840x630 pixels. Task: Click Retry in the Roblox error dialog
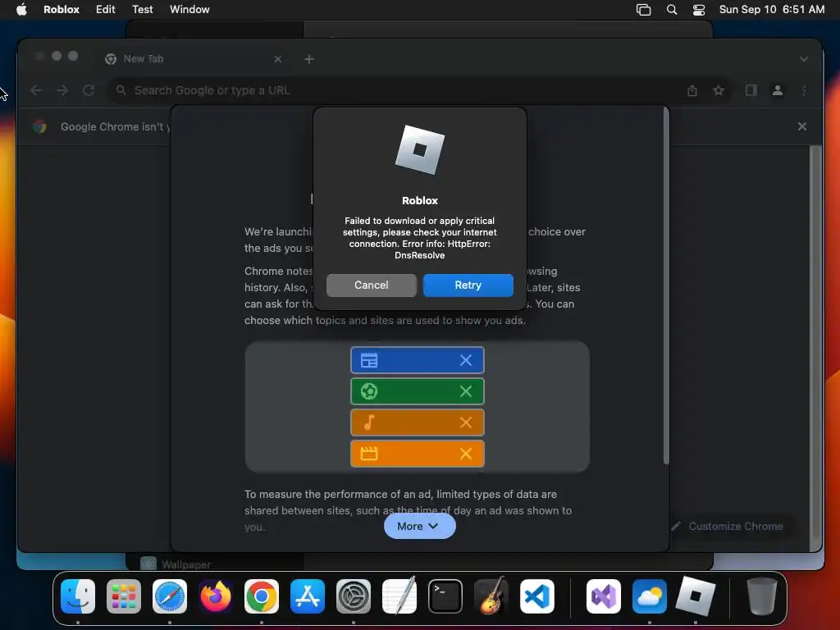468,285
